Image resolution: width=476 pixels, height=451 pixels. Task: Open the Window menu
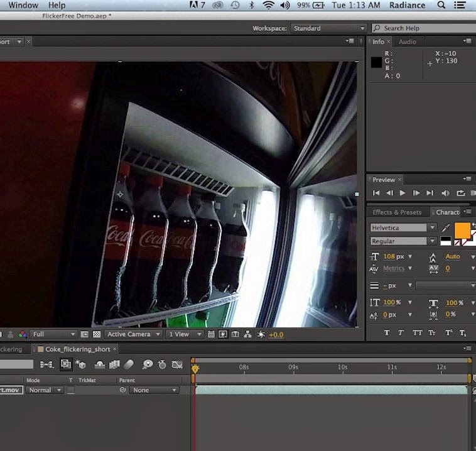23,5
